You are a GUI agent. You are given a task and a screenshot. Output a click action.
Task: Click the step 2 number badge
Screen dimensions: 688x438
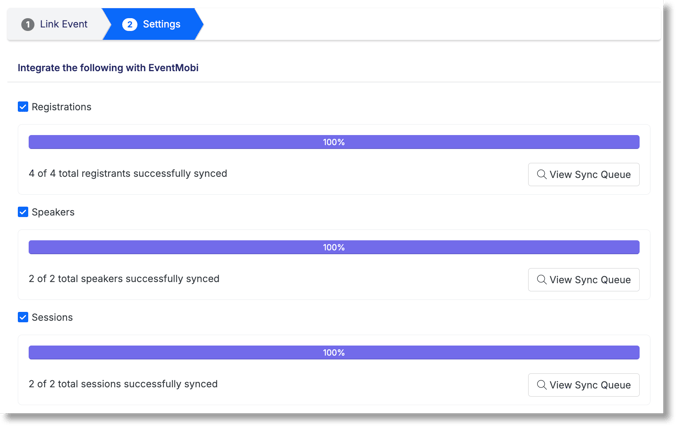(x=129, y=24)
